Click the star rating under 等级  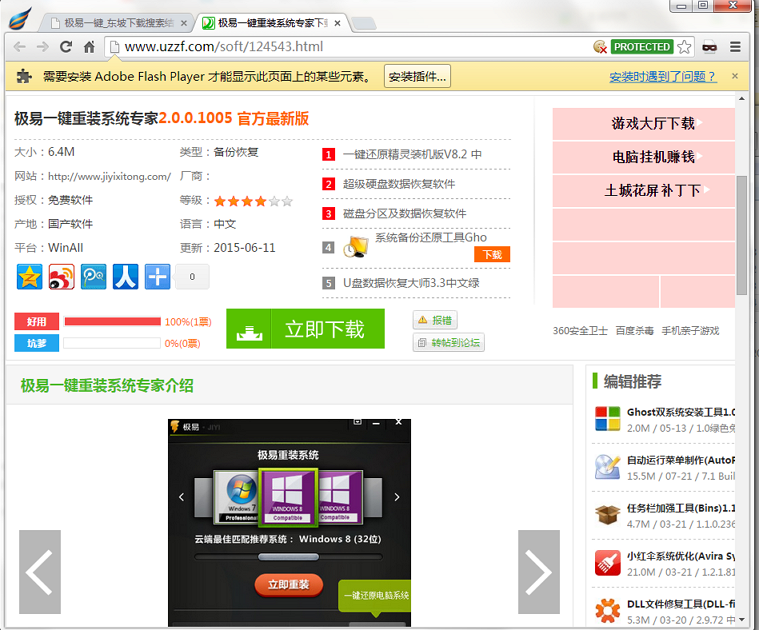click(253, 201)
